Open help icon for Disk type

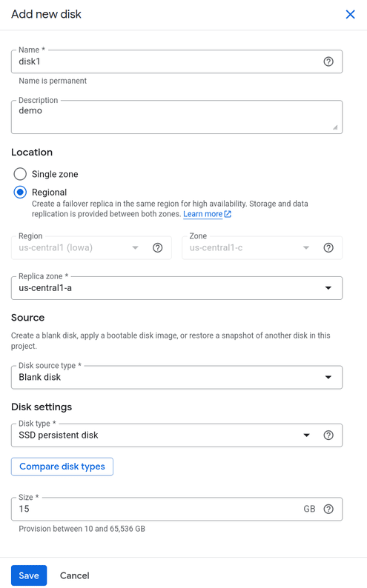pos(328,435)
